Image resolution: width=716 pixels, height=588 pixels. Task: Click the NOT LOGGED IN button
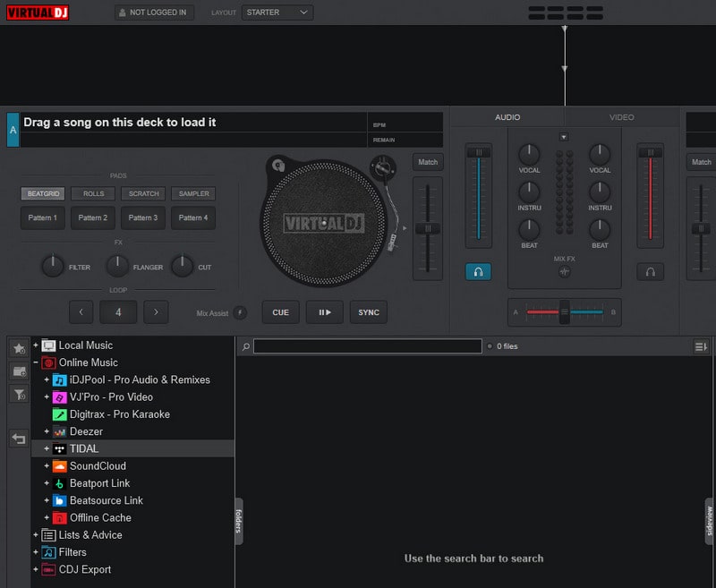coord(154,13)
